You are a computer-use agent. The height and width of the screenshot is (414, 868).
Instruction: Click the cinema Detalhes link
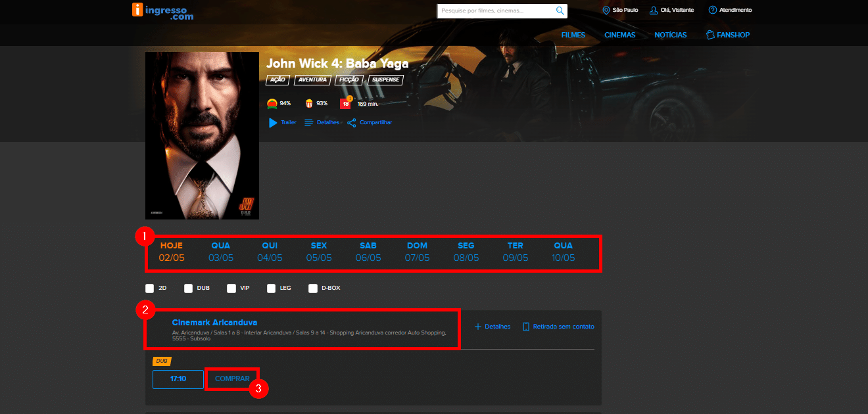[497, 327]
